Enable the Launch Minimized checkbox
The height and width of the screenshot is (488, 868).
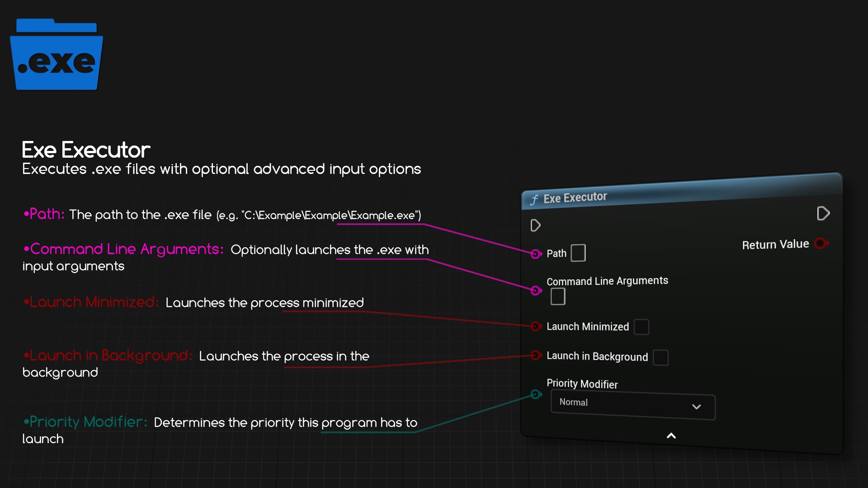641,327
